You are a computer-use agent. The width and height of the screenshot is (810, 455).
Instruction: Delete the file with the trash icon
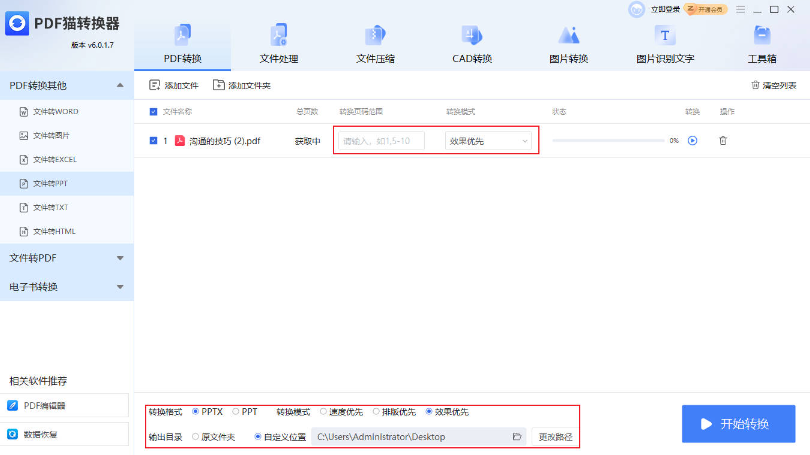(723, 140)
